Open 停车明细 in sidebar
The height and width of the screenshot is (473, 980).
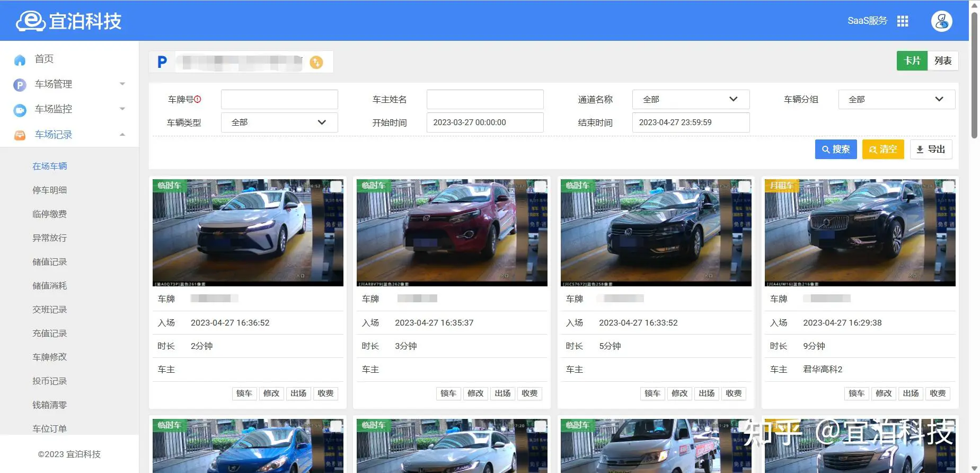pos(50,190)
